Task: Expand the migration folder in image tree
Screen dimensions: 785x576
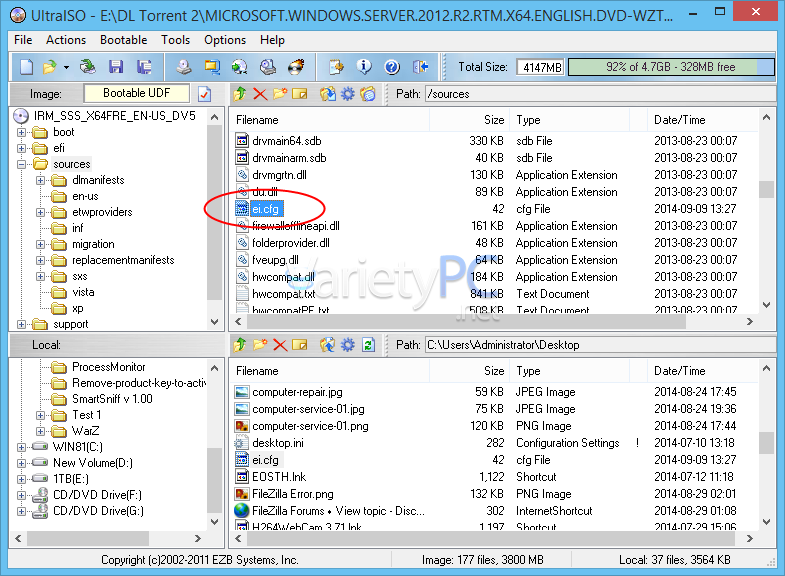Action: 41,244
